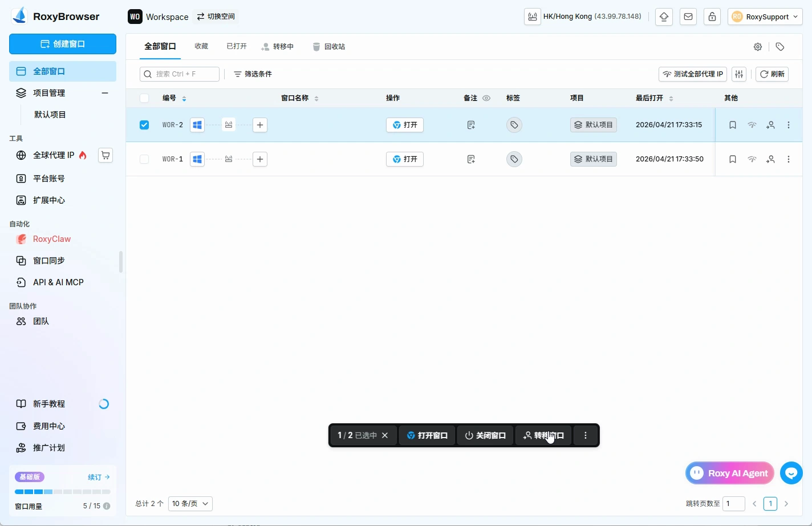Viewport: 812px width, 526px height.
Task: Open 筛选条件 filter
Action: (x=253, y=74)
